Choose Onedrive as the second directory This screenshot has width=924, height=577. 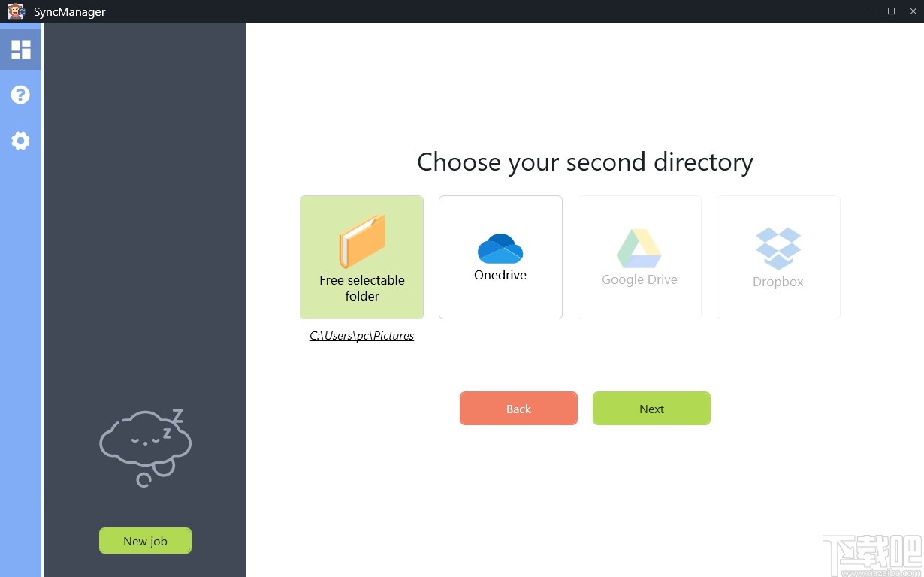[x=500, y=257]
